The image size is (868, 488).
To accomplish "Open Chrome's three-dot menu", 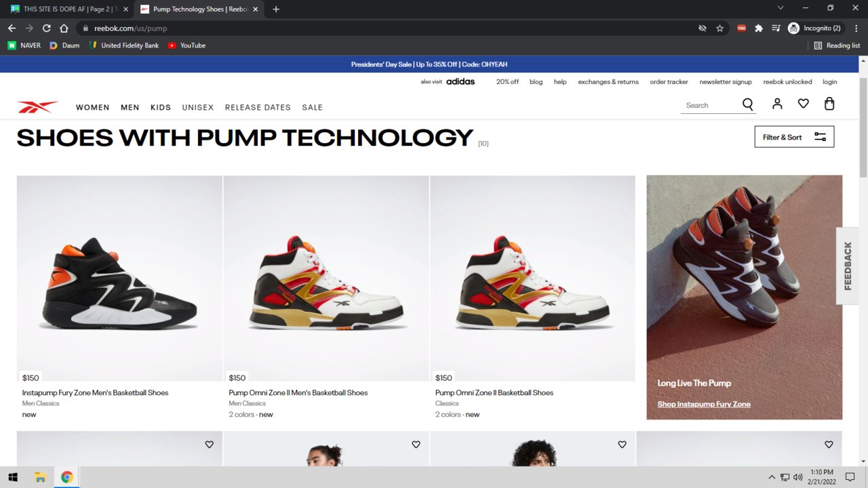I will (855, 28).
